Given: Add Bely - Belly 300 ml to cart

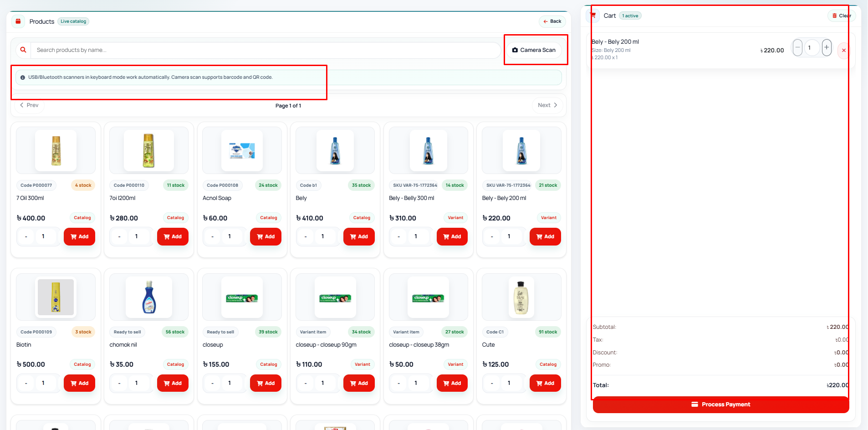Looking at the screenshot, I should (452, 237).
